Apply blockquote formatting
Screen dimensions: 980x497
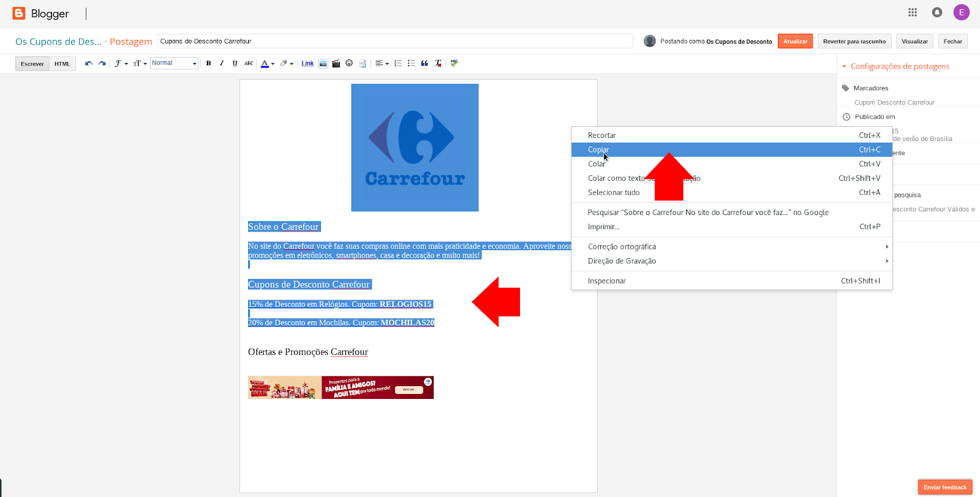coord(424,63)
